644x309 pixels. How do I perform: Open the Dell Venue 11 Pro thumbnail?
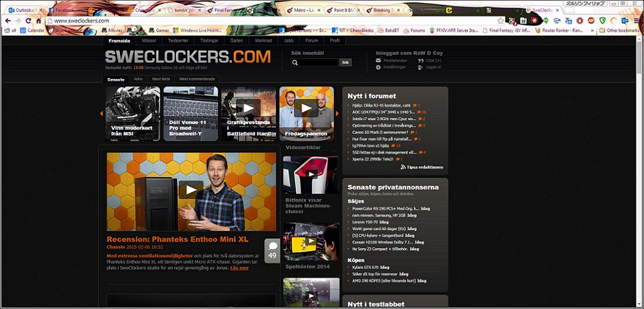tap(191, 114)
